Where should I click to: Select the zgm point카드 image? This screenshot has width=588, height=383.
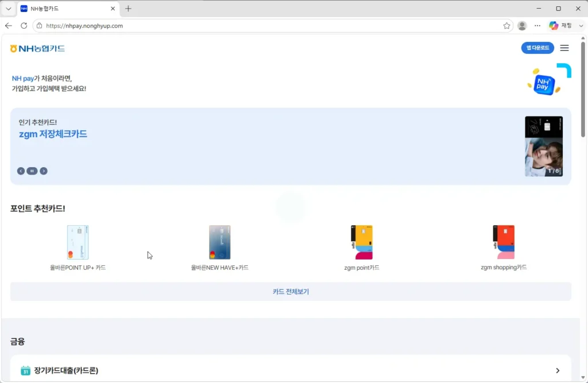click(x=362, y=242)
